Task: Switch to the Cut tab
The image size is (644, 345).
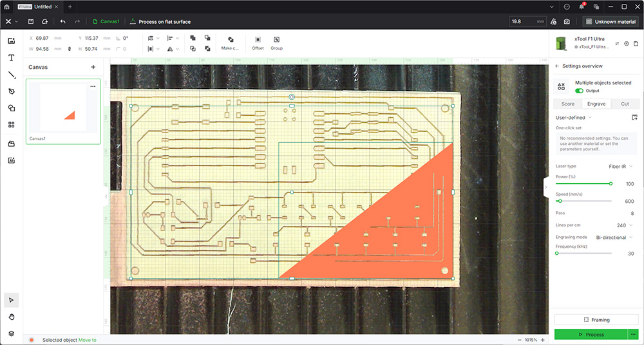Action: point(625,104)
